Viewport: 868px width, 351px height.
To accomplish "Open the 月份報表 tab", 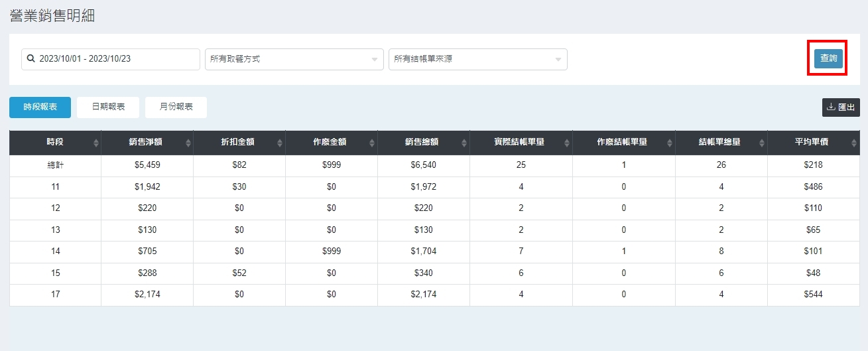I will coord(176,107).
